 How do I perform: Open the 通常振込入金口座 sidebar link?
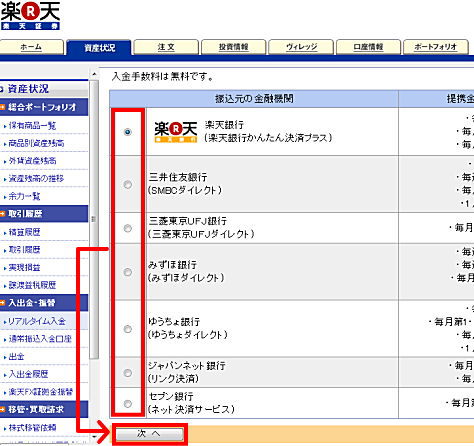(x=40, y=339)
